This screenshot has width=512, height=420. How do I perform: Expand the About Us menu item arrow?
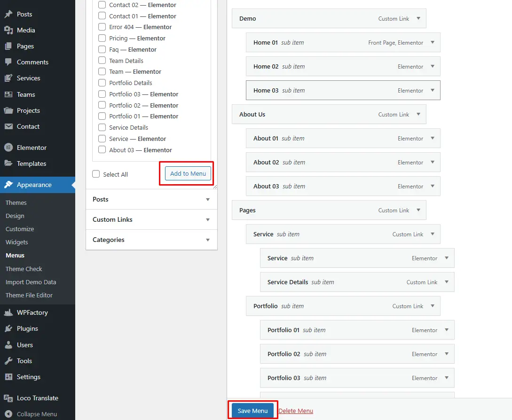[x=418, y=114]
